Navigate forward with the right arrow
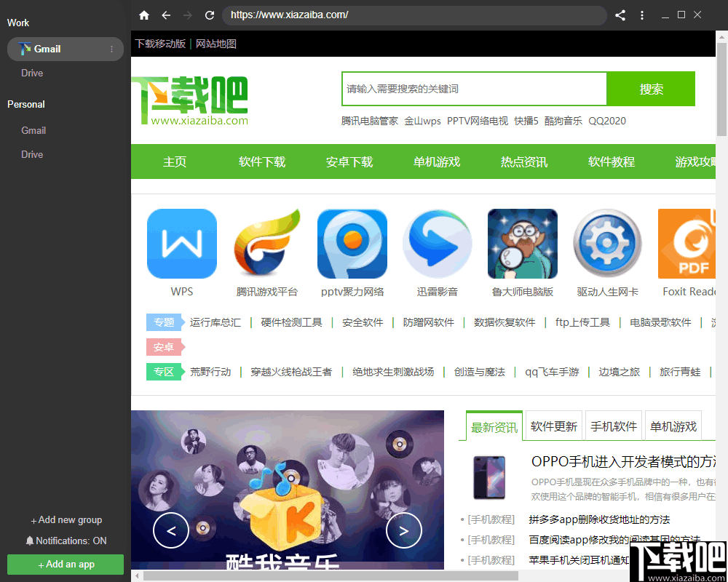The height and width of the screenshot is (582, 728). [x=188, y=15]
